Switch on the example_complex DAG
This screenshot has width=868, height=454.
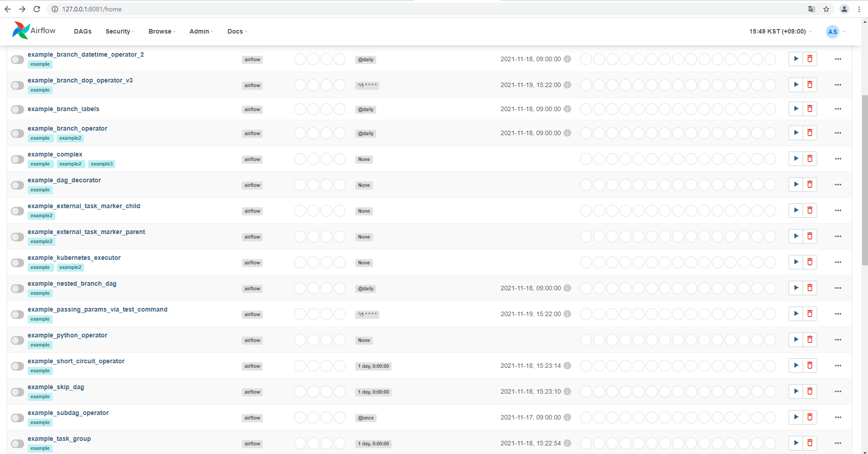click(x=17, y=159)
